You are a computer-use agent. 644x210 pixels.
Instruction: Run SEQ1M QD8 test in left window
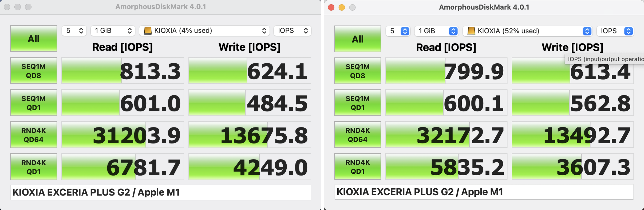tap(34, 71)
